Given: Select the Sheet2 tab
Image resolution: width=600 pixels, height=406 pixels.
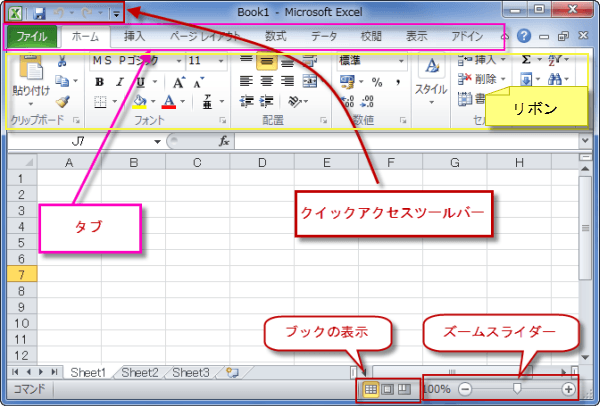Looking at the screenshot, I should tap(139, 372).
